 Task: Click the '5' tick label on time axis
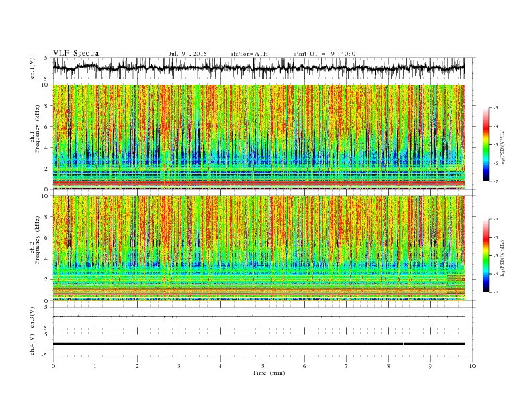click(263, 366)
